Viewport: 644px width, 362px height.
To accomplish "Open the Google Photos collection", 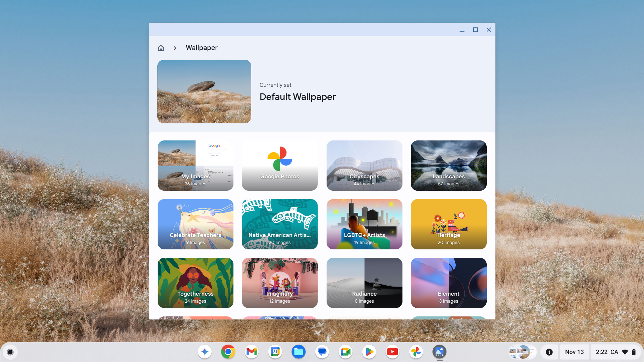I will click(280, 166).
